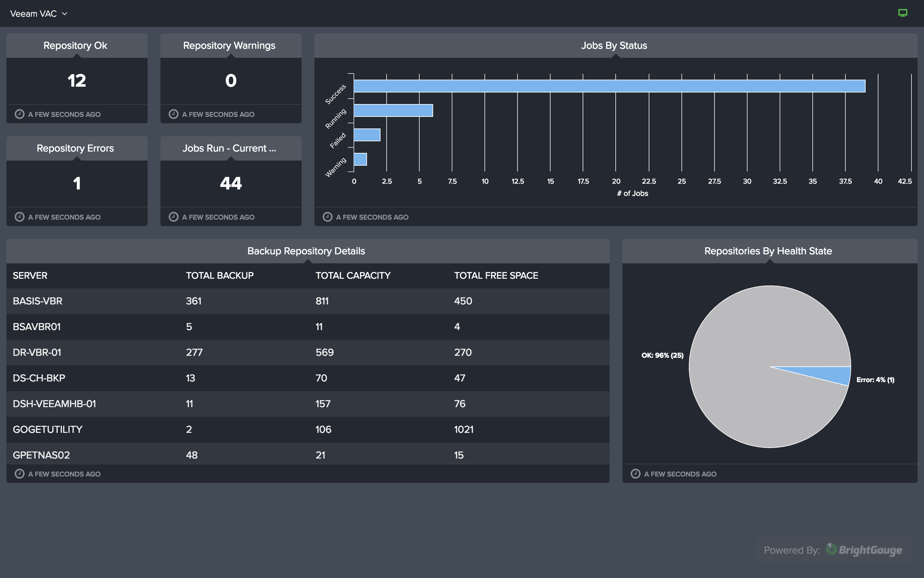Sort by the TOTAL CAPACITY column header
The image size is (924, 578).
point(353,276)
